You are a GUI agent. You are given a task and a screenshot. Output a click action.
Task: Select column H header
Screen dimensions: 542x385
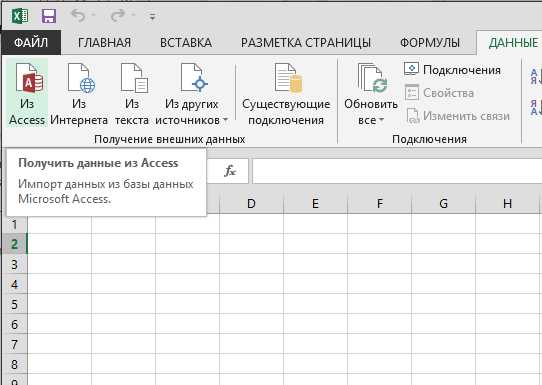507,204
